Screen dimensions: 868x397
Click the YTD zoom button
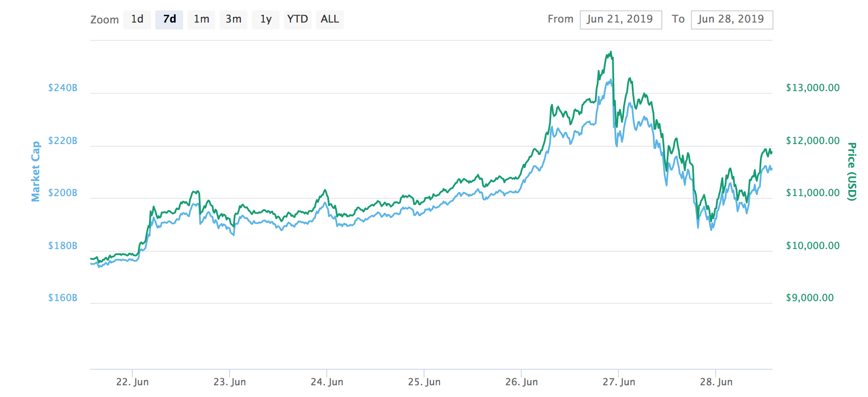click(298, 20)
